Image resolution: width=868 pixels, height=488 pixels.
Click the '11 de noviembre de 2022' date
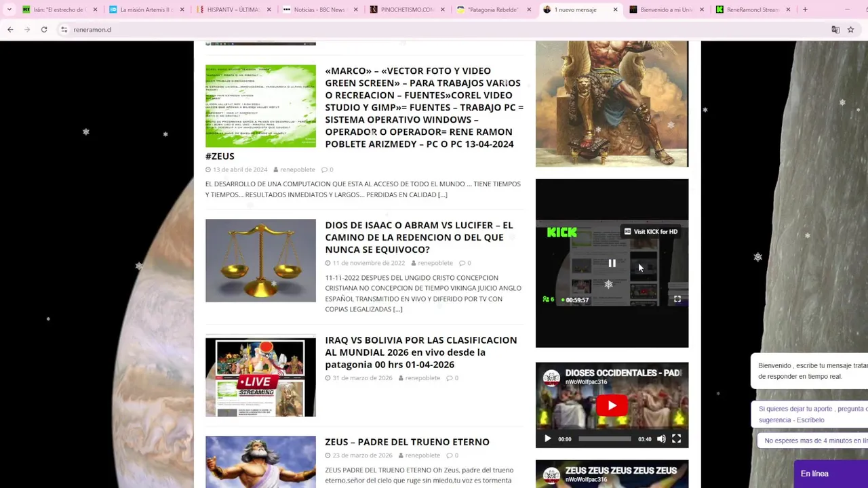tap(368, 263)
